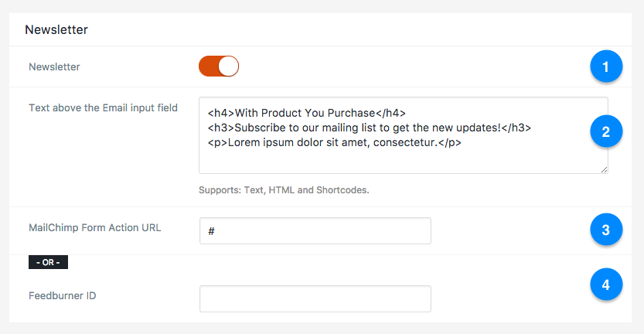Click the Newsletter option label
The height and width of the screenshot is (334, 644).
54,67
